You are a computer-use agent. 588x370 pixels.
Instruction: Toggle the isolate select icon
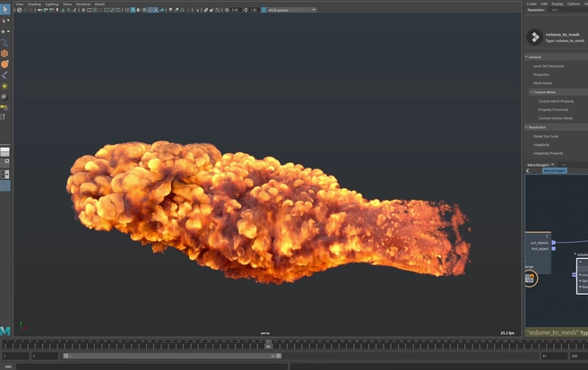pos(197,10)
